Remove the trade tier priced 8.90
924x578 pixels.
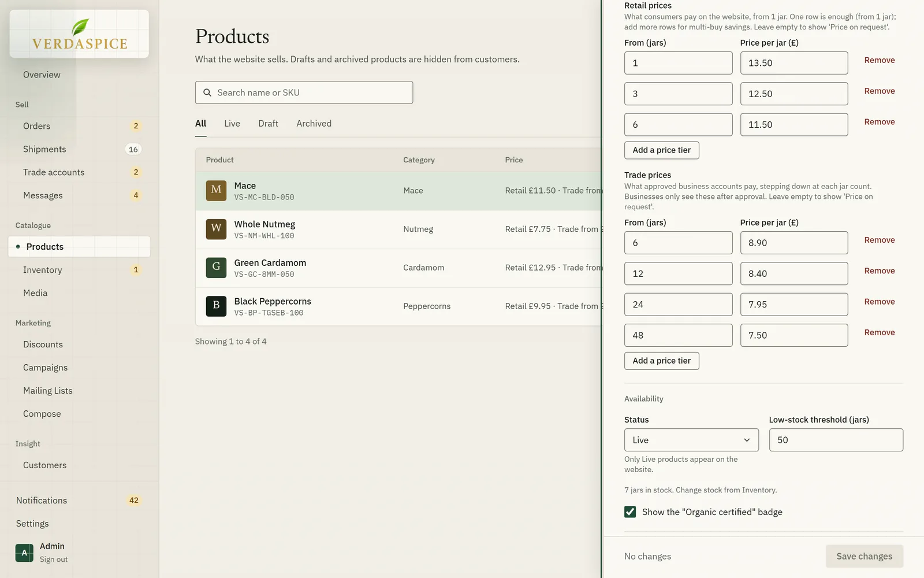coord(880,240)
